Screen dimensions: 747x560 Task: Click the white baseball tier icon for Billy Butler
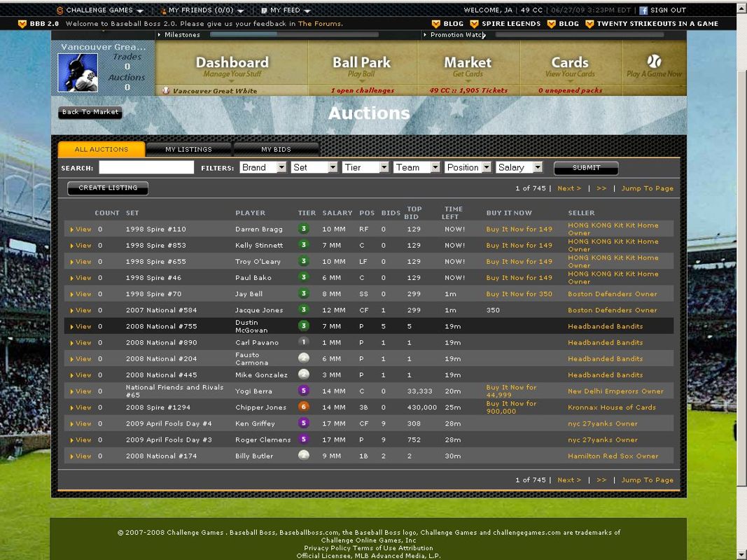[x=303, y=456]
